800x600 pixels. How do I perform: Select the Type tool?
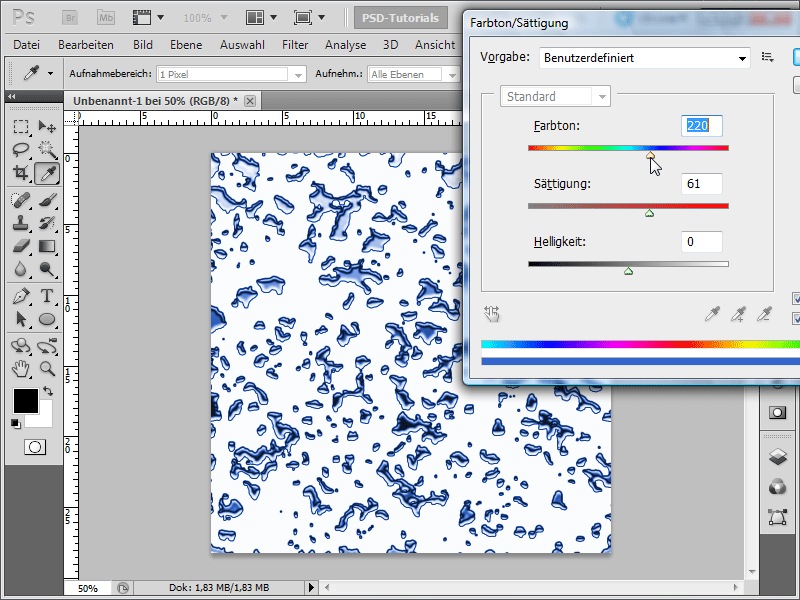[47, 296]
